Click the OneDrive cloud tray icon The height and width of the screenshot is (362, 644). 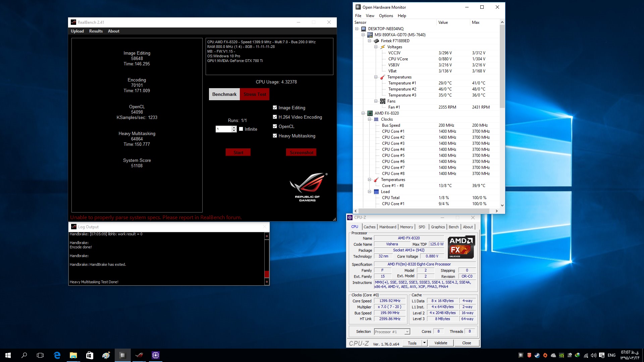click(553, 355)
